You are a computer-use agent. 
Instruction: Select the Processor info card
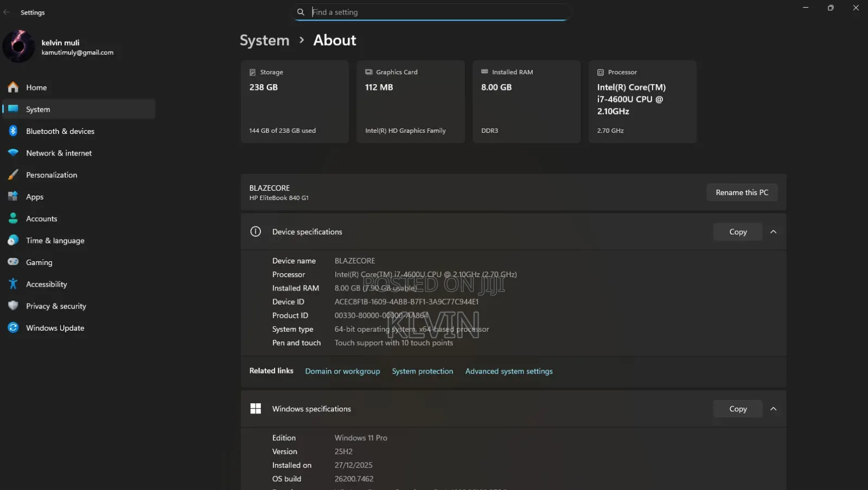tap(642, 101)
